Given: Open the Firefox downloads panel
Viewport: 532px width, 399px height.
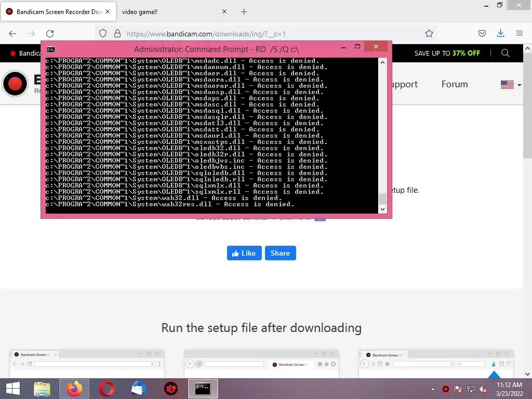Looking at the screenshot, I should [x=500, y=33].
